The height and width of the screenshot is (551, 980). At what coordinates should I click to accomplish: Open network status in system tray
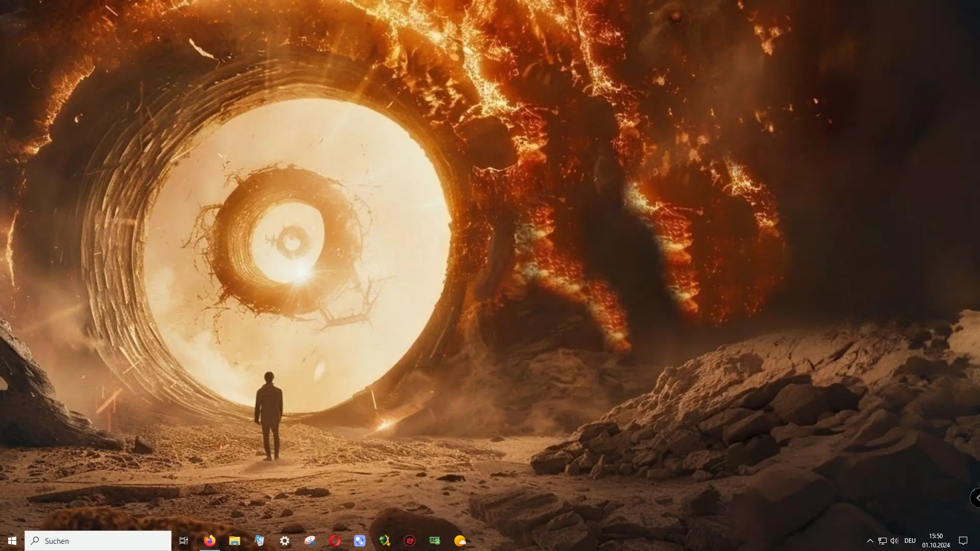pos(883,541)
